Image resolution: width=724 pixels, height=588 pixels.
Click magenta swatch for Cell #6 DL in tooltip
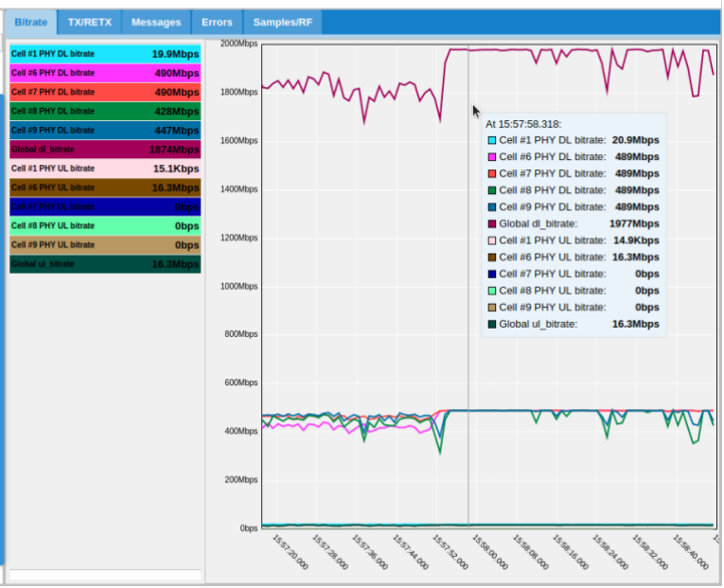coord(492,157)
